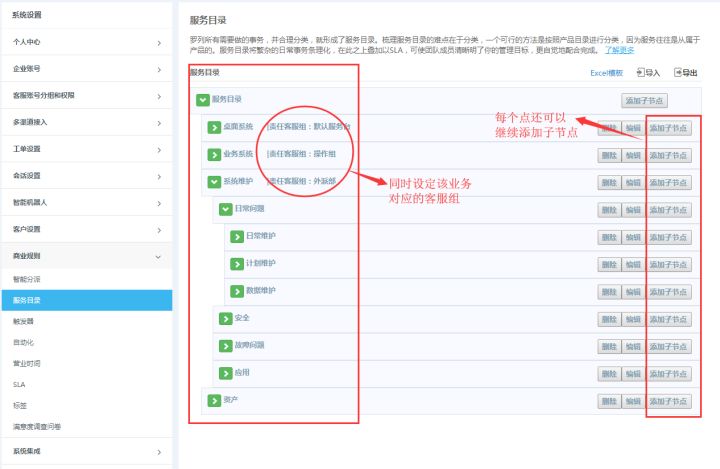
Task: Expand 个人中心 in the sidebar
Action: (x=86, y=43)
